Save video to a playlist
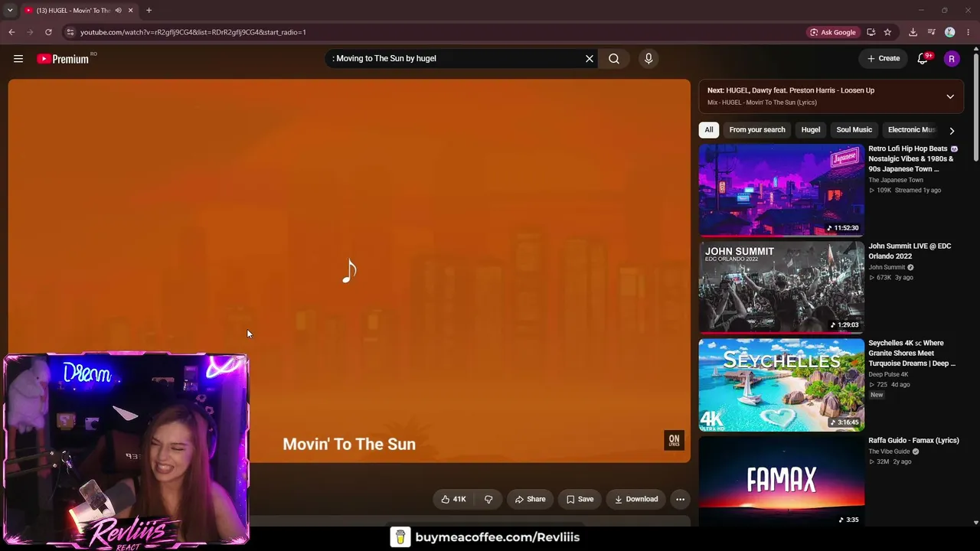Screen dimensions: 980x551 [x=580, y=500]
